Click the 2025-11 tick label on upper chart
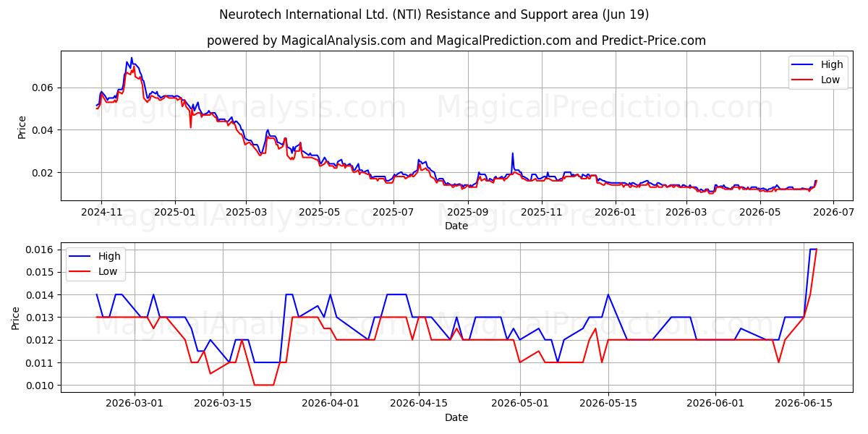Image resolution: width=868 pixels, height=434 pixels. click(542, 213)
